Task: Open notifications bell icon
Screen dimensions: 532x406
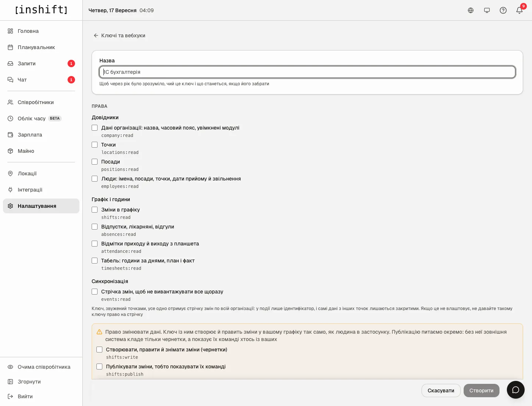Action: [x=519, y=10]
